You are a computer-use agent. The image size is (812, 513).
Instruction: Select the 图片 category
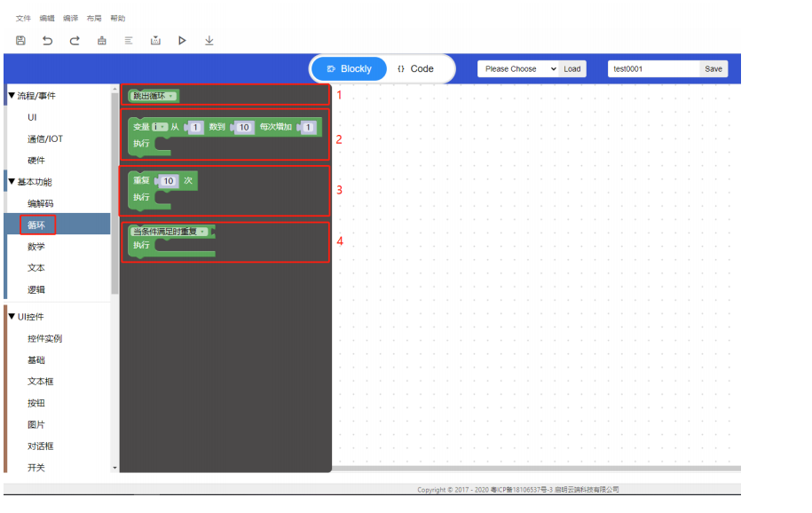(x=36, y=425)
